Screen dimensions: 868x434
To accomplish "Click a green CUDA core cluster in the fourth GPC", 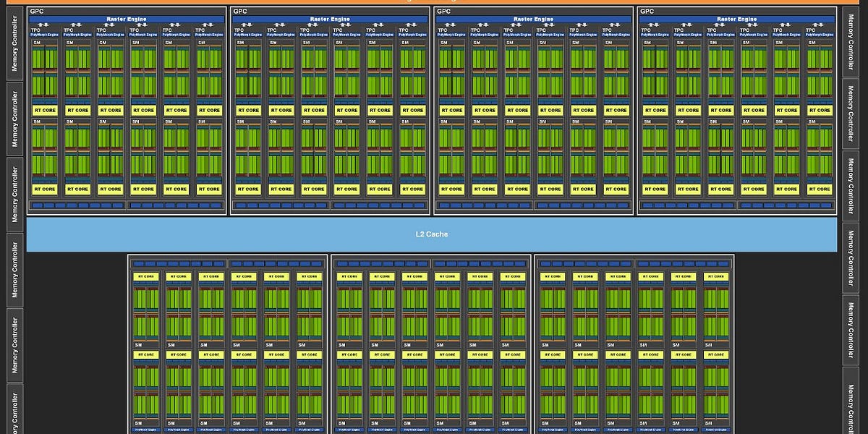I will 655,69.
